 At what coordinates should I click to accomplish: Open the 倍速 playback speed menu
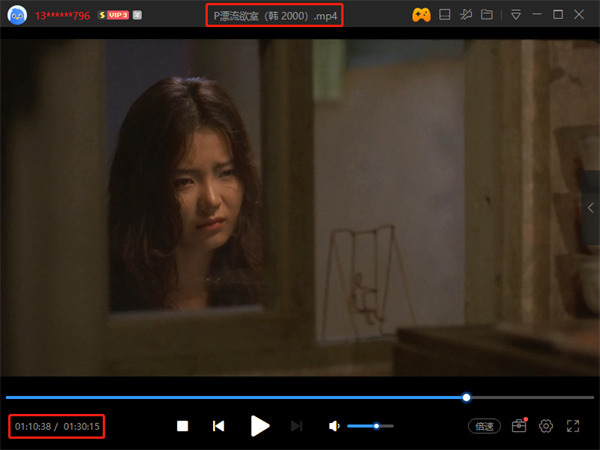[485, 426]
